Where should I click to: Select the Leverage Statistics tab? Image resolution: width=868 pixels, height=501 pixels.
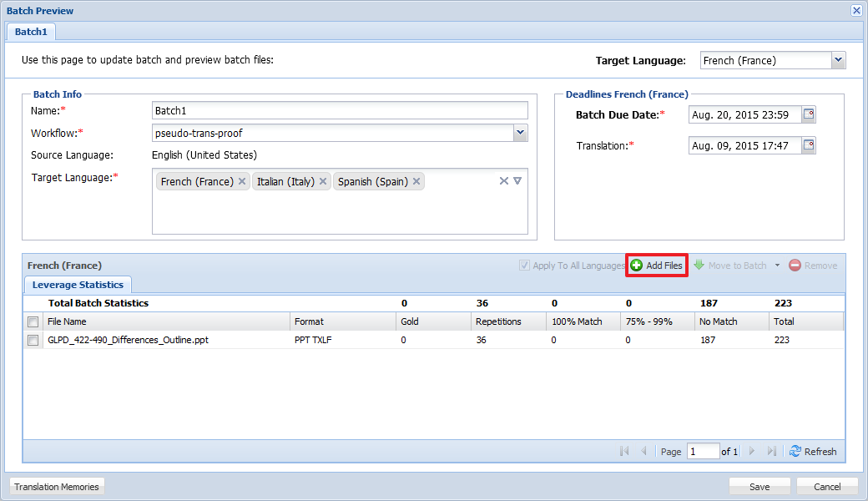(77, 285)
